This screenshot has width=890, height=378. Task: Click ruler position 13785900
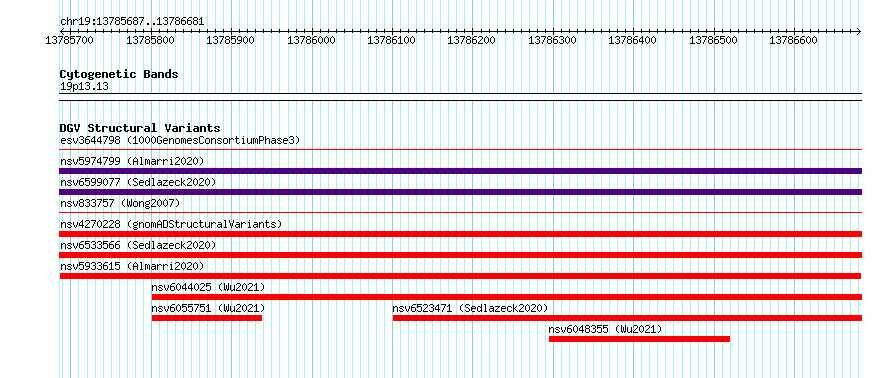231,40
